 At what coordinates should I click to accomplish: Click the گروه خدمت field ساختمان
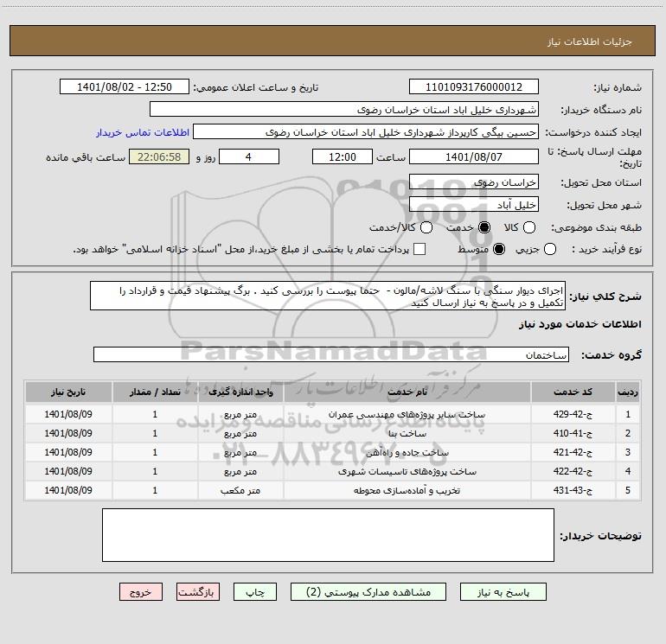[x=331, y=354]
